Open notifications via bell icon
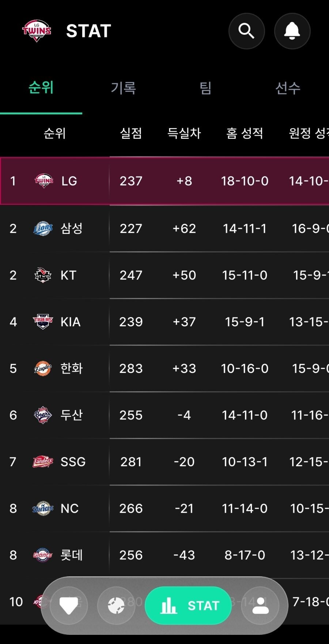Screen dimensions: 329x644 (292, 31)
